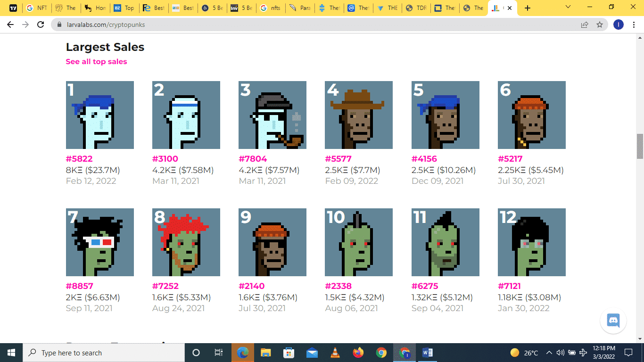Switch to the 'nfts' Google tab
Image resolution: width=644 pixels, height=362 pixels.
pos(271,8)
